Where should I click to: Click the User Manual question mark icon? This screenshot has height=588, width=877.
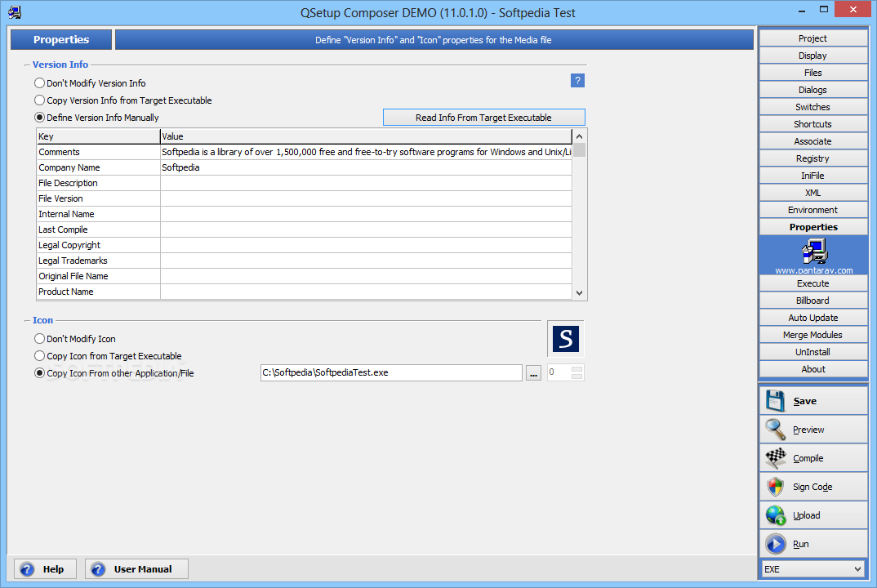tap(98, 569)
